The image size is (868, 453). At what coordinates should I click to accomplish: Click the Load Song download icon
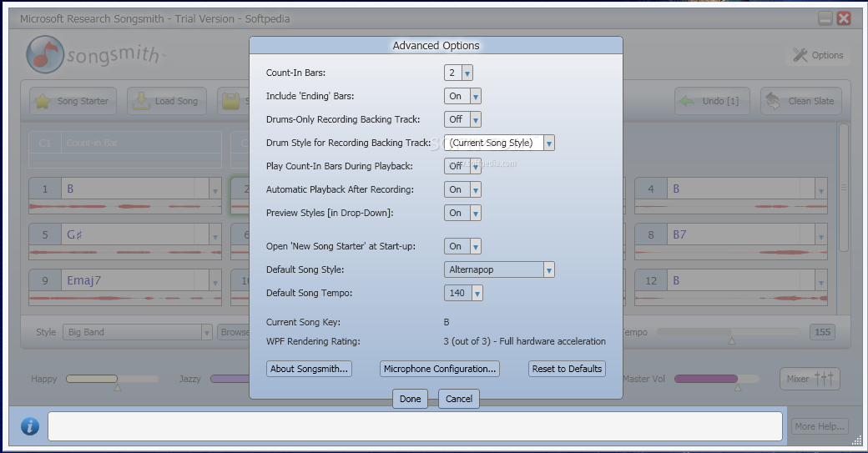[141, 101]
